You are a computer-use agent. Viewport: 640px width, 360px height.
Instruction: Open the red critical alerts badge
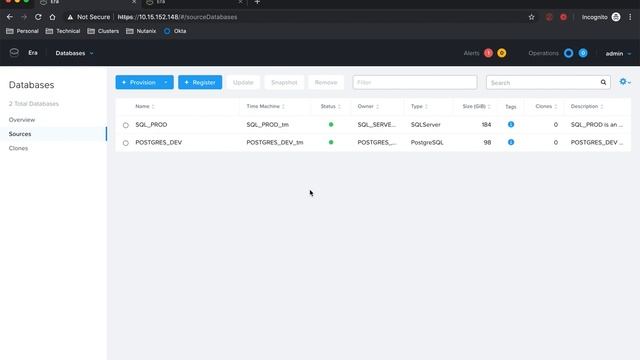click(488, 53)
